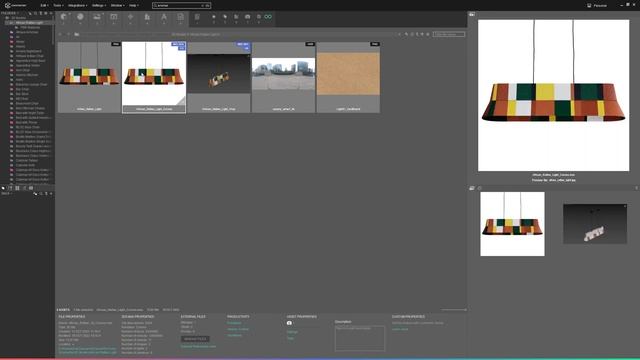
Task: Click the landscape image toolbar icon
Action: [x=97, y=17]
